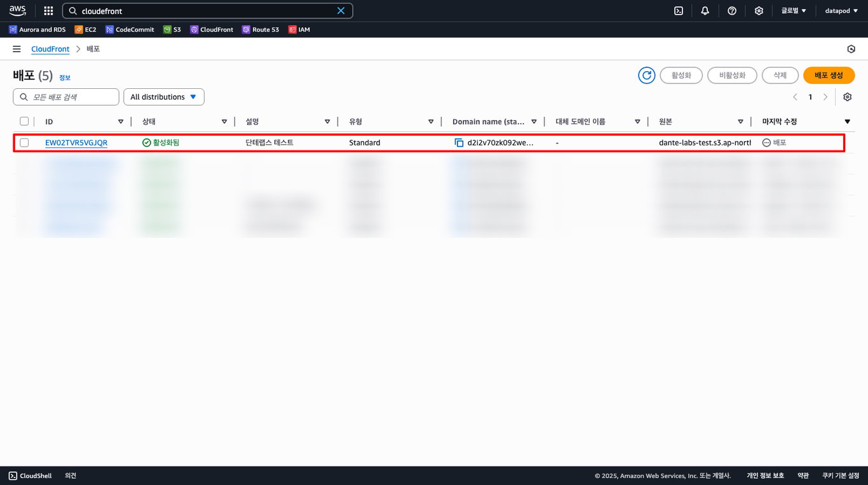This screenshot has width=868, height=485.
Task: Click the 비활성화 button
Action: (732, 76)
